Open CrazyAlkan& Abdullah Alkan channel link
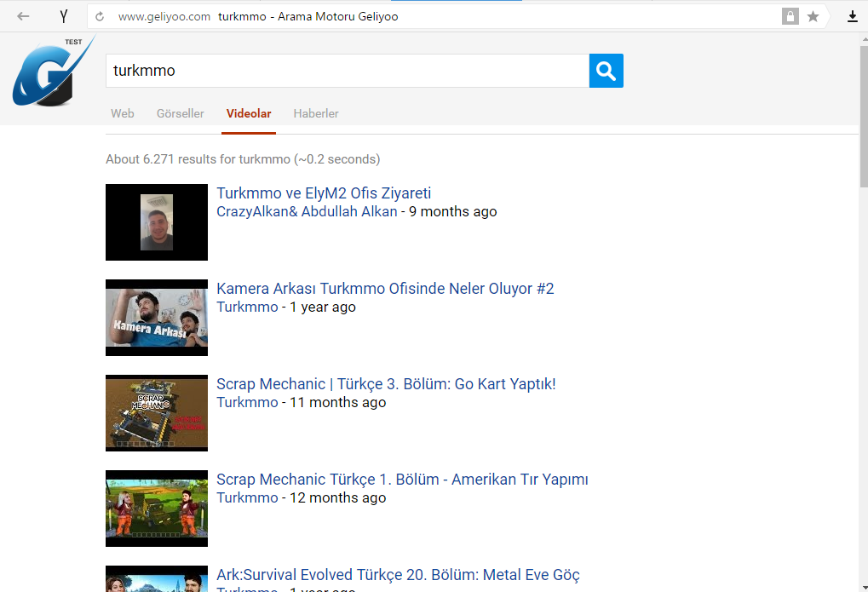 [x=307, y=211]
